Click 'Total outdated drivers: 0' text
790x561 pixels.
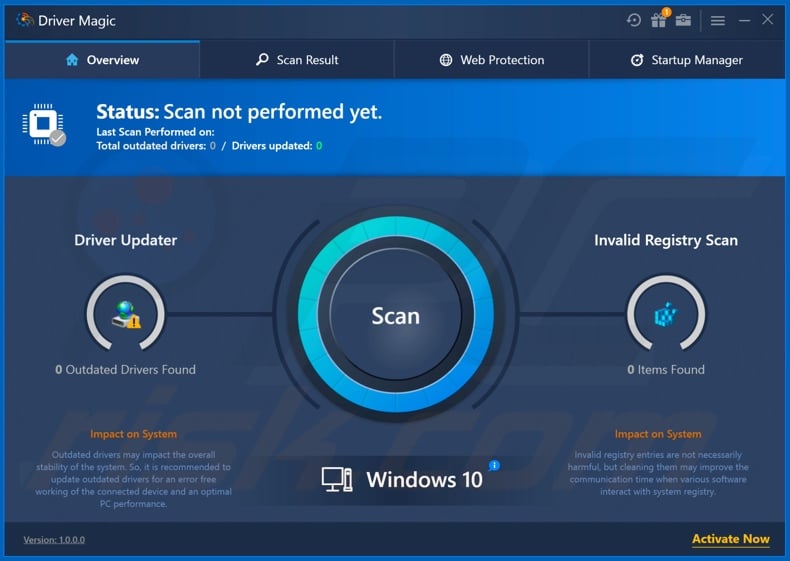[x=156, y=146]
